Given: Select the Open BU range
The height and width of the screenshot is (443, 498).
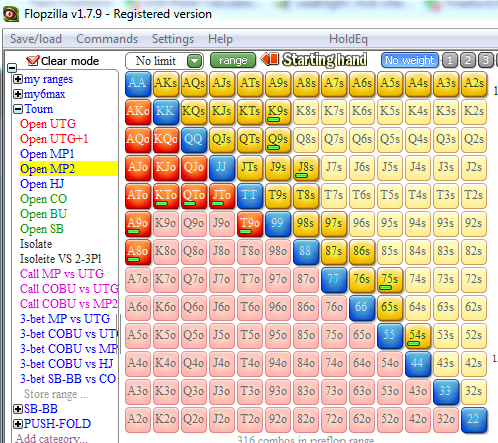Looking at the screenshot, I should click(x=43, y=214).
